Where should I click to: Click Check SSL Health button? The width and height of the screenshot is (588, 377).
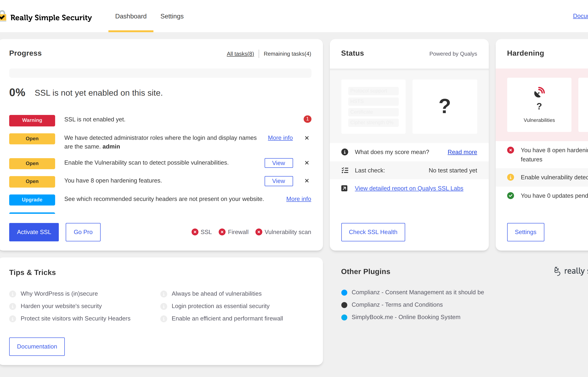pos(373,232)
